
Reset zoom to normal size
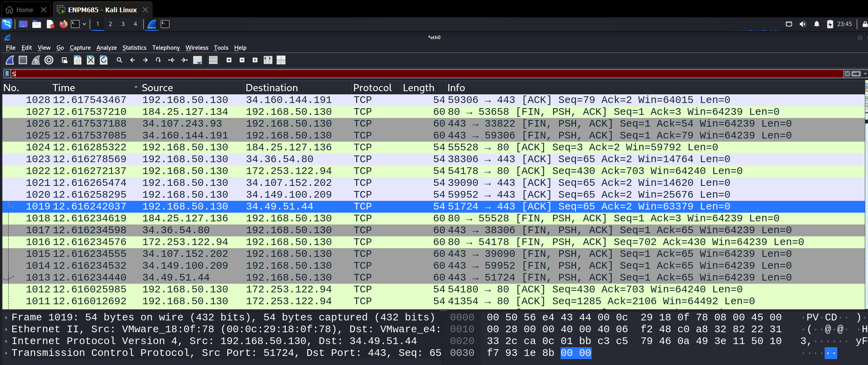[255, 60]
